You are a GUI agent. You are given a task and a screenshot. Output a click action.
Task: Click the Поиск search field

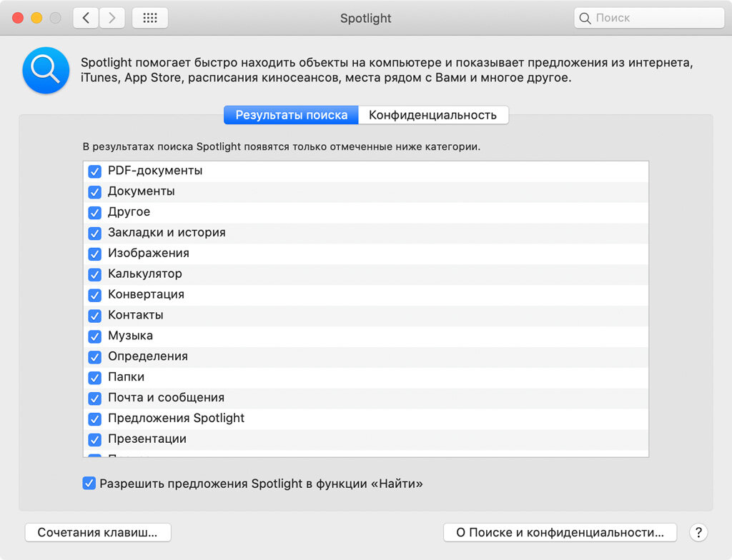point(649,18)
